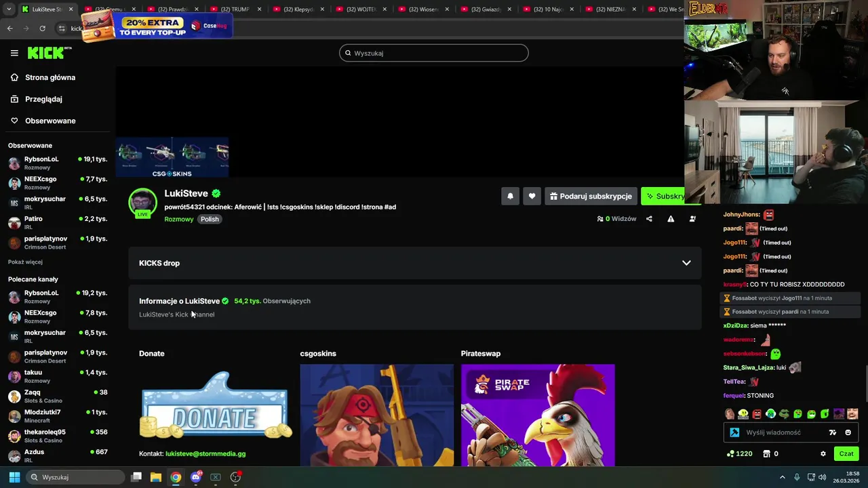Insert the green Pepe frog emote

784,414
